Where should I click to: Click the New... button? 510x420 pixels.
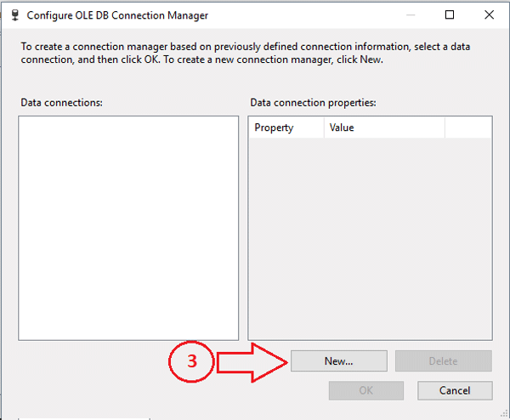click(339, 360)
